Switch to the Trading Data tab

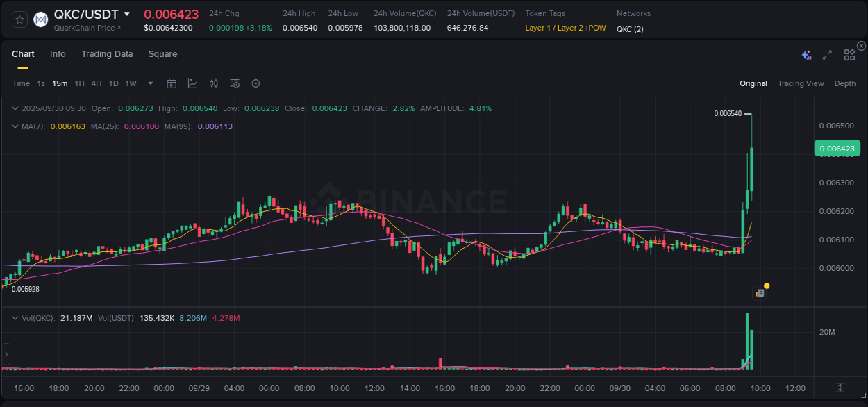pyautogui.click(x=107, y=53)
